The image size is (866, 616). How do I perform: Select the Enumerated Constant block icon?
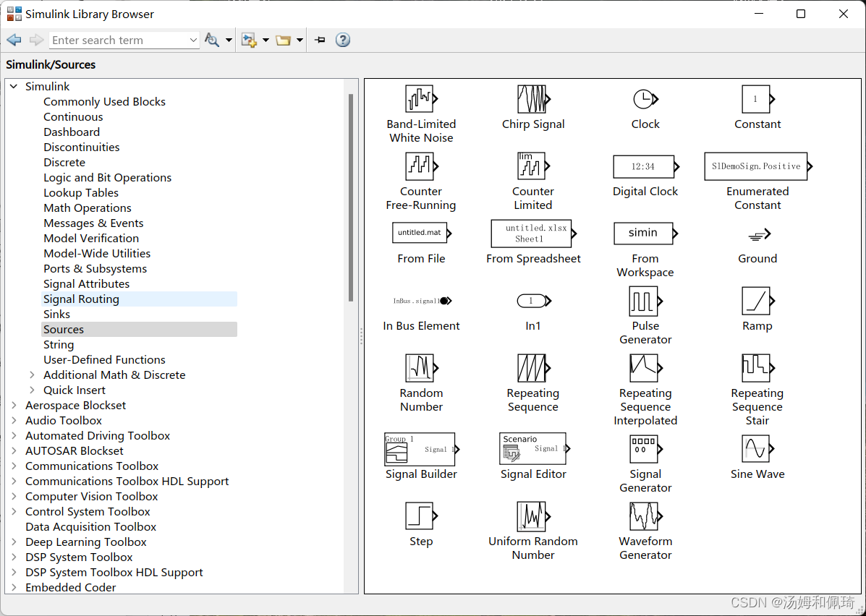[x=757, y=166]
